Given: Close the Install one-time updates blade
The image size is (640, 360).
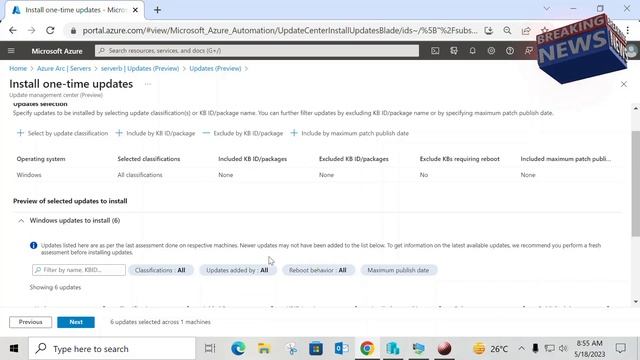Looking at the screenshot, I should (x=624, y=84).
